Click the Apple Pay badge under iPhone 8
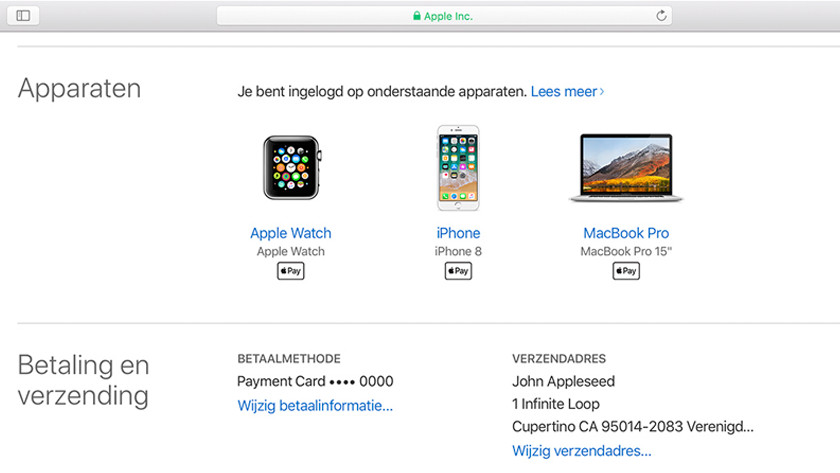Screen dimensions: 840x473 458,271
